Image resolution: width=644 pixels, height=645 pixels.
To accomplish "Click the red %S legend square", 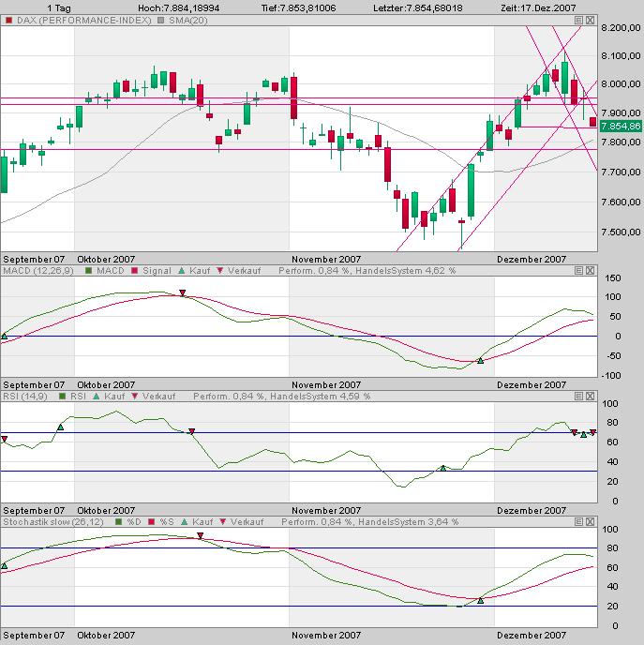I will point(151,521).
